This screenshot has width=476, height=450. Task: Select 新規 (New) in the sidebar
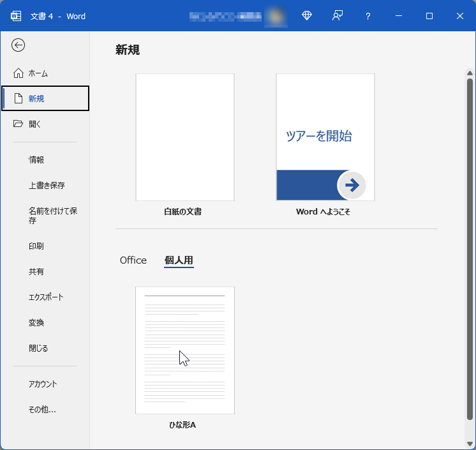coord(45,98)
